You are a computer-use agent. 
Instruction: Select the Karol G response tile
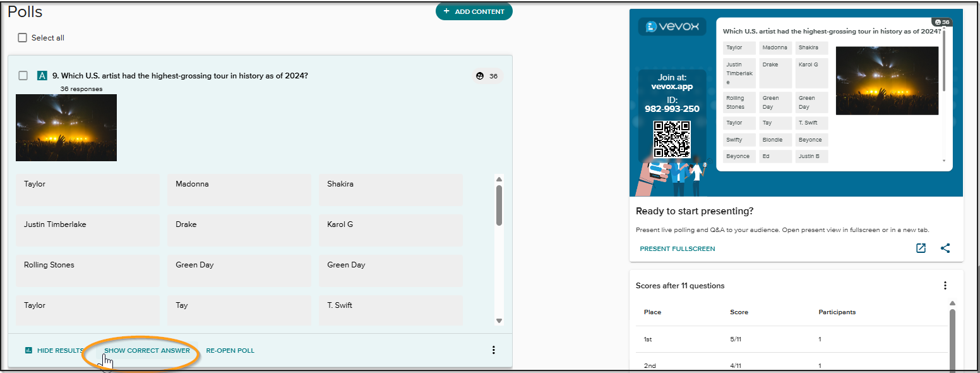tap(391, 230)
